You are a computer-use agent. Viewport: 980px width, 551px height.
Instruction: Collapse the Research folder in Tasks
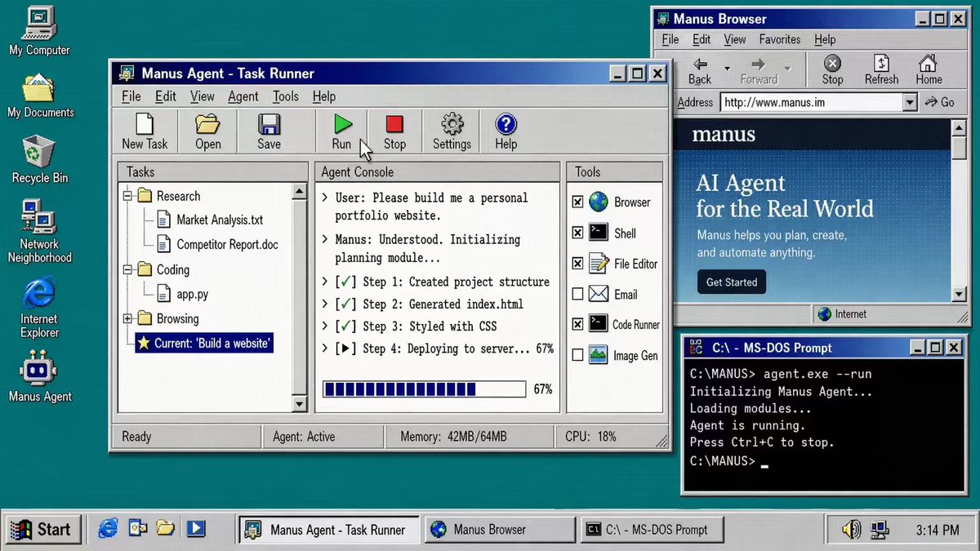127,196
